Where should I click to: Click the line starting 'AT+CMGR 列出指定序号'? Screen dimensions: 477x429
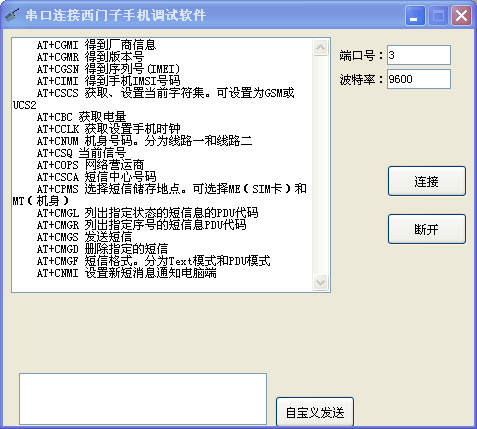[x=141, y=225]
